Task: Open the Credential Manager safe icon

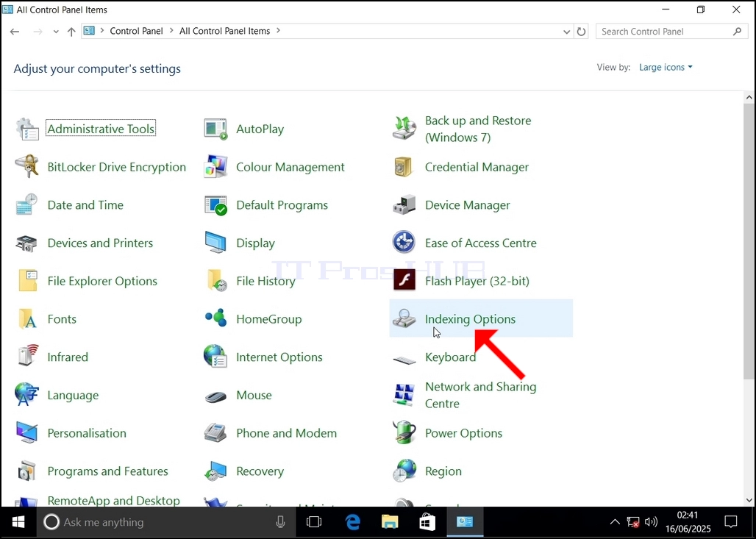Action: click(404, 167)
